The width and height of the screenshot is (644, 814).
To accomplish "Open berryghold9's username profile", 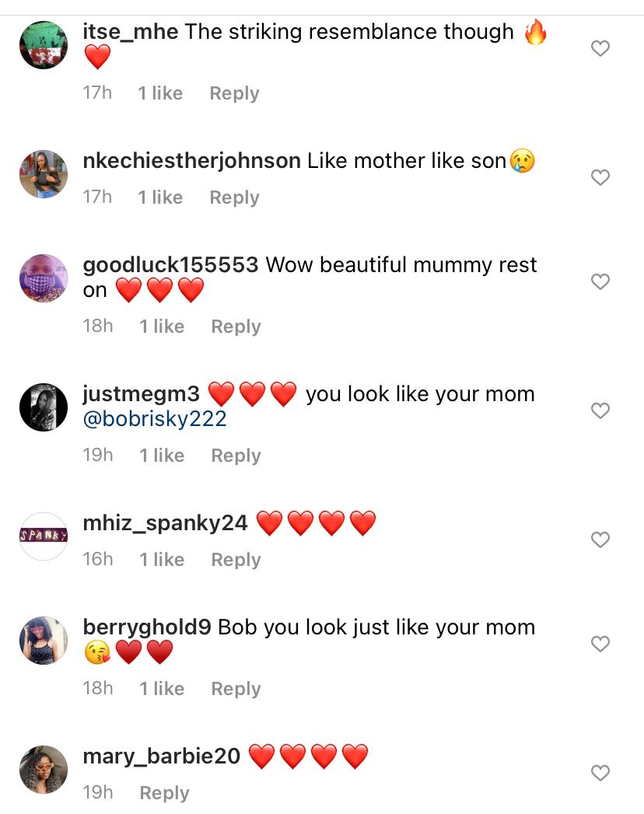I will [x=147, y=627].
